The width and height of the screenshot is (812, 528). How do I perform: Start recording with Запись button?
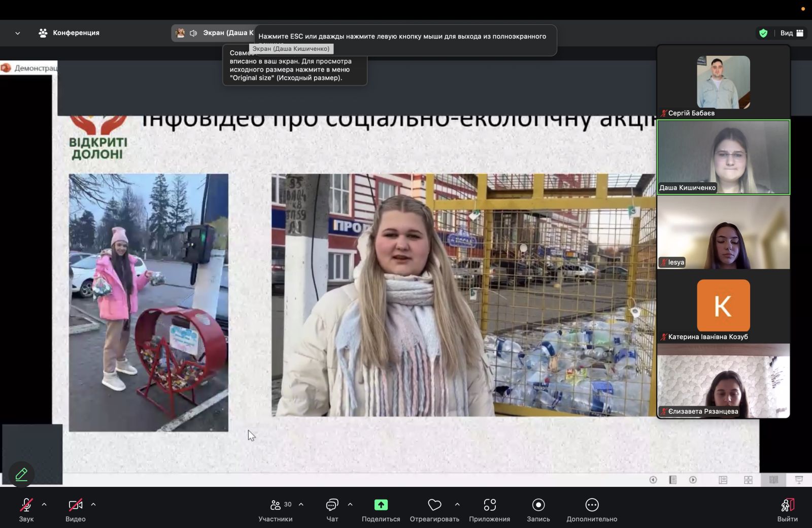click(x=538, y=505)
